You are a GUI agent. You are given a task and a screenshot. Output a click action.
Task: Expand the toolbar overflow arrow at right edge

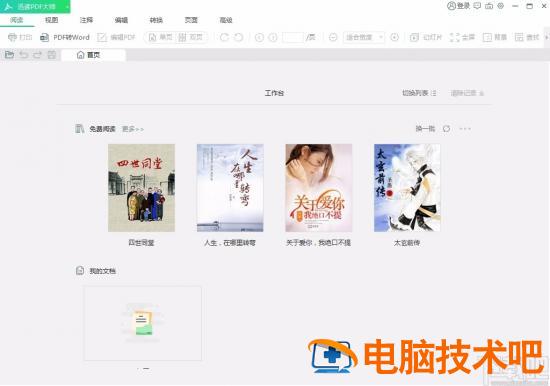[x=546, y=37]
